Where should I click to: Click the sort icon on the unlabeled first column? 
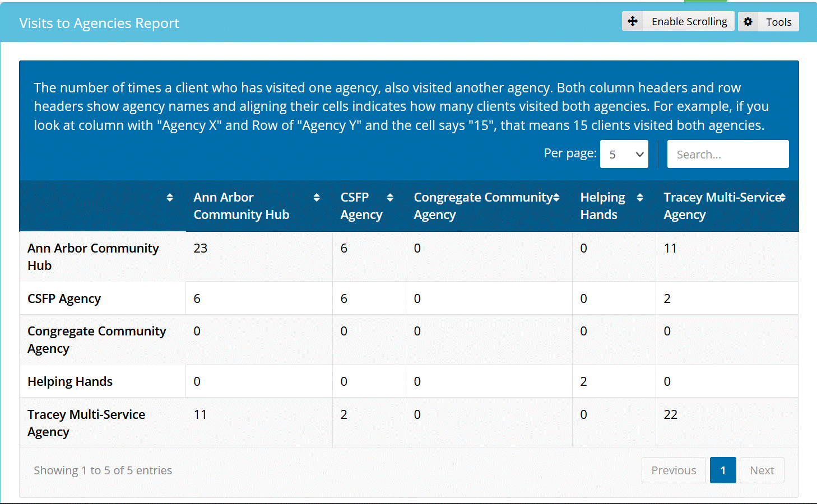pos(170,197)
